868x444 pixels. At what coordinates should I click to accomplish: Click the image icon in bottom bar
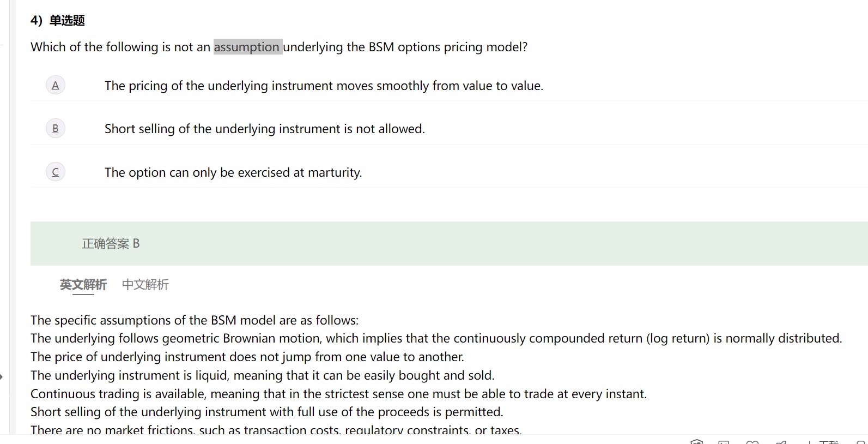[724, 441]
